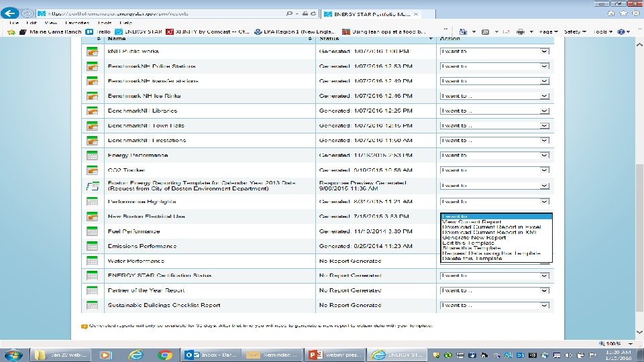Image resolution: width=644 pixels, height=362 pixels.
Task: Go back with the browser back arrow
Action: click(10, 13)
